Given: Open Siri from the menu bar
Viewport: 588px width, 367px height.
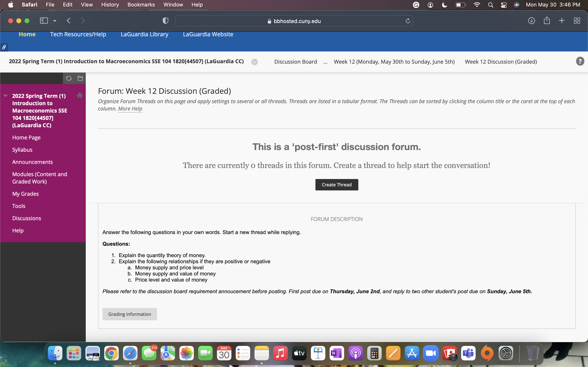Looking at the screenshot, I should pos(517,5).
